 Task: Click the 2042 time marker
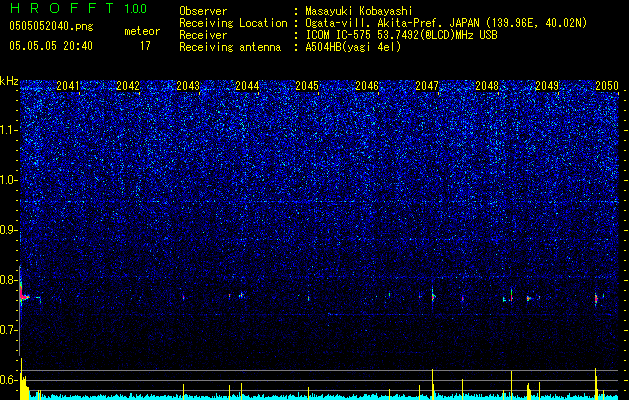[x=128, y=86]
